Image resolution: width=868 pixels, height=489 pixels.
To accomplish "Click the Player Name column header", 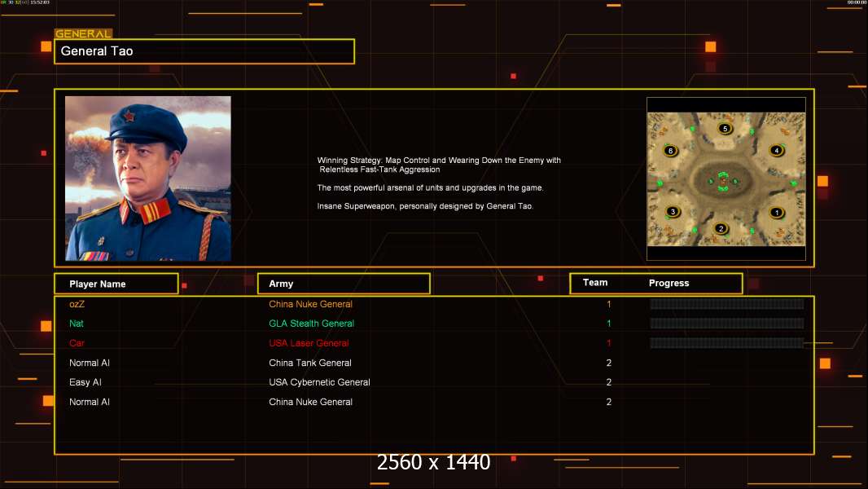I will (x=116, y=284).
